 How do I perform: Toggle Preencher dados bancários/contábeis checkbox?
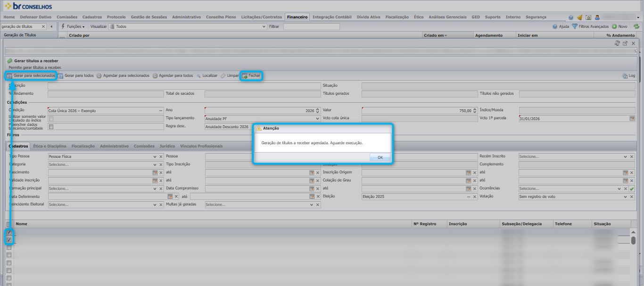click(51, 127)
